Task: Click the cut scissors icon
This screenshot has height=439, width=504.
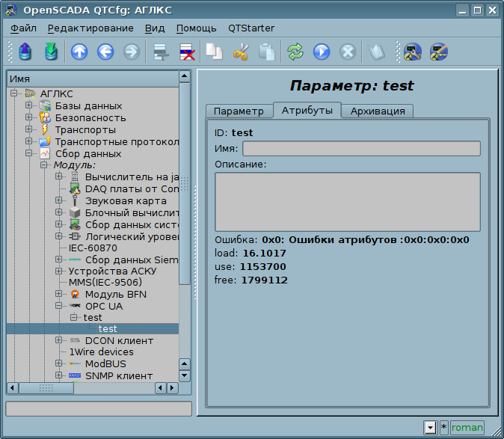Action: (x=240, y=52)
